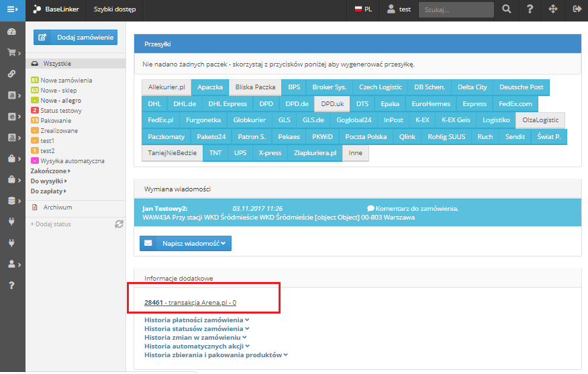588x374 pixels.
Task: Choose the Apaczka courier button
Action: click(210, 87)
